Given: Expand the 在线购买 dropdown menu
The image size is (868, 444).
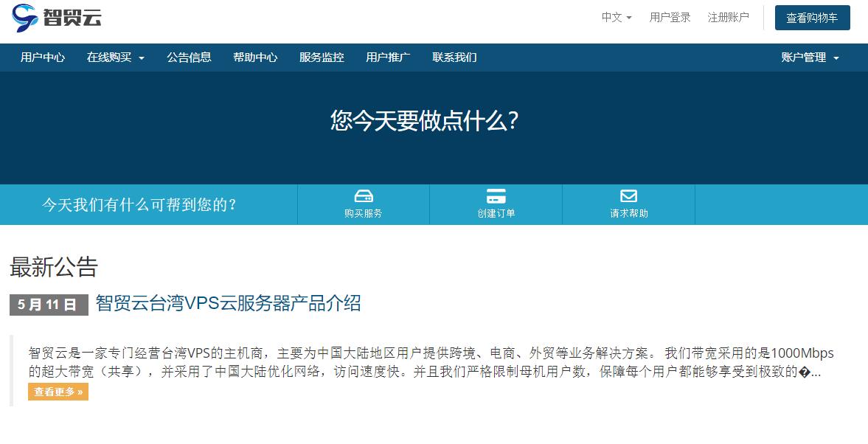Looking at the screenshot, I should pos(116,57).
